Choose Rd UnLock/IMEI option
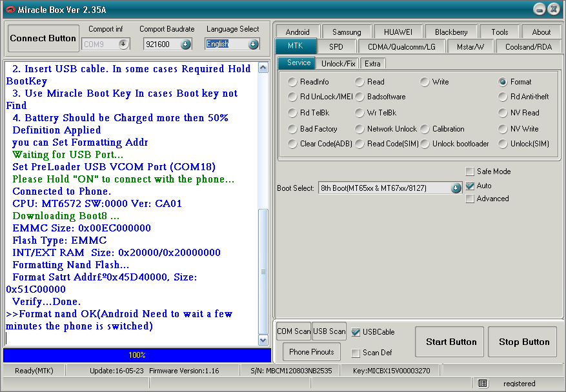566x392 pixels. [x=292, y=97]
